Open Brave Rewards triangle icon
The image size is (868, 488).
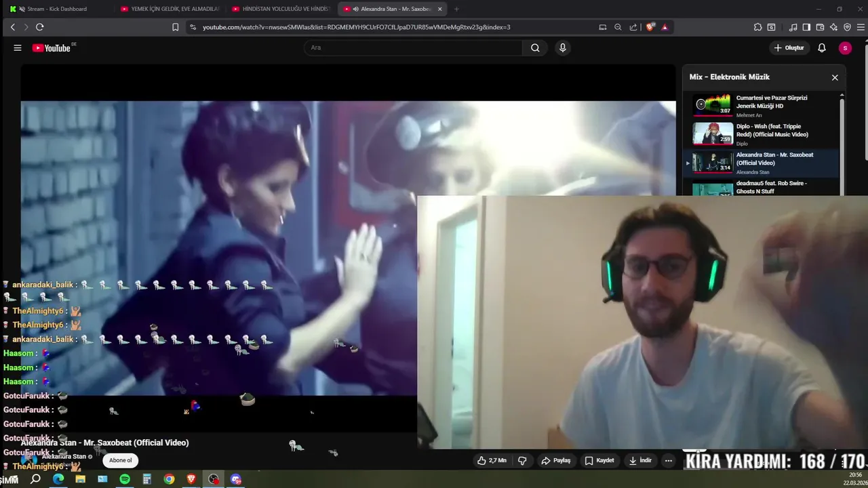point(665,27)
